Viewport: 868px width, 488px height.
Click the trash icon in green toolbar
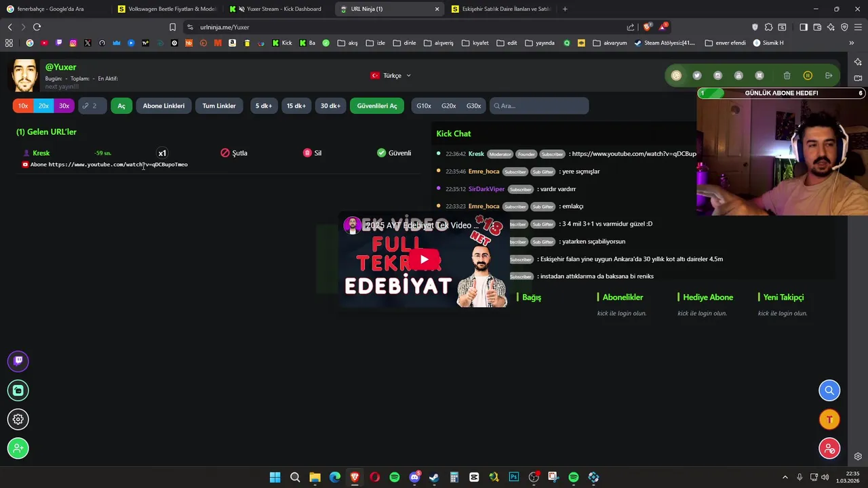pos(787,75)
